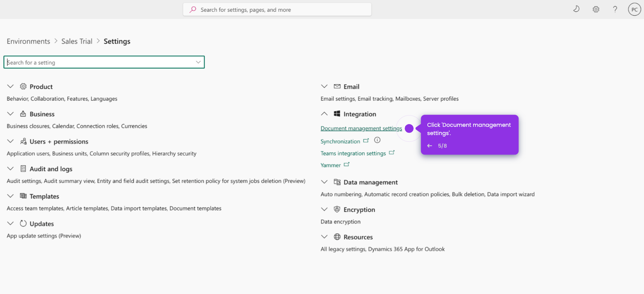Click external-link icon next to Teams integration settings
The width and height of the screenshot is (644, 294).
point(392,152)
